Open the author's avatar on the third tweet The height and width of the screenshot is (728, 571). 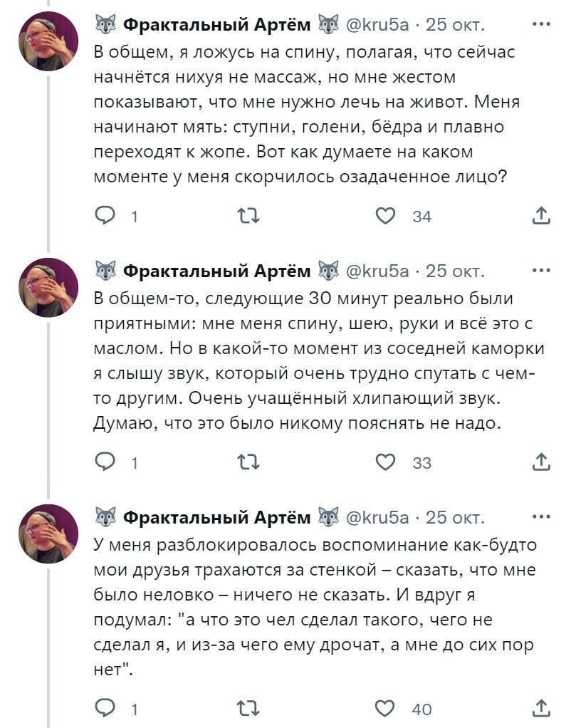(x=48, y=534)
